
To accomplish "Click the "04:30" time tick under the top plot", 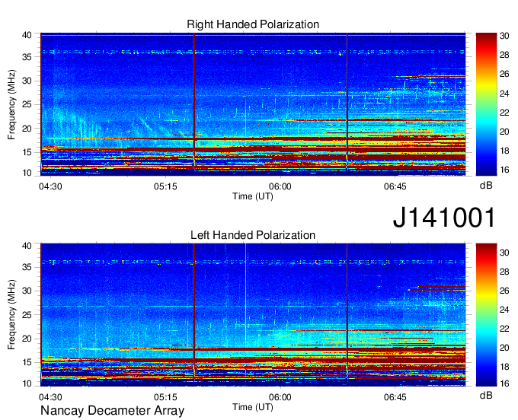I will 50,186.
